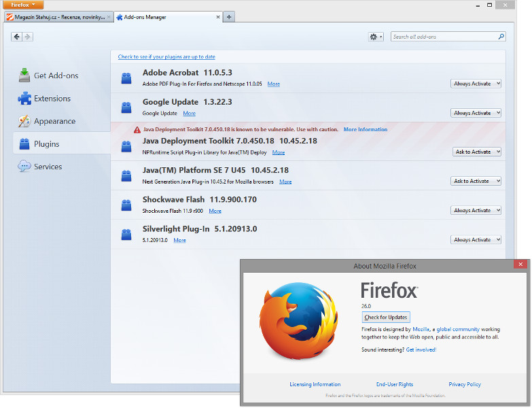Click the Silverlight Plug-In 5.1.20913.0 title
The height and width of the screenshot is (408, 532).
(200, 228)
